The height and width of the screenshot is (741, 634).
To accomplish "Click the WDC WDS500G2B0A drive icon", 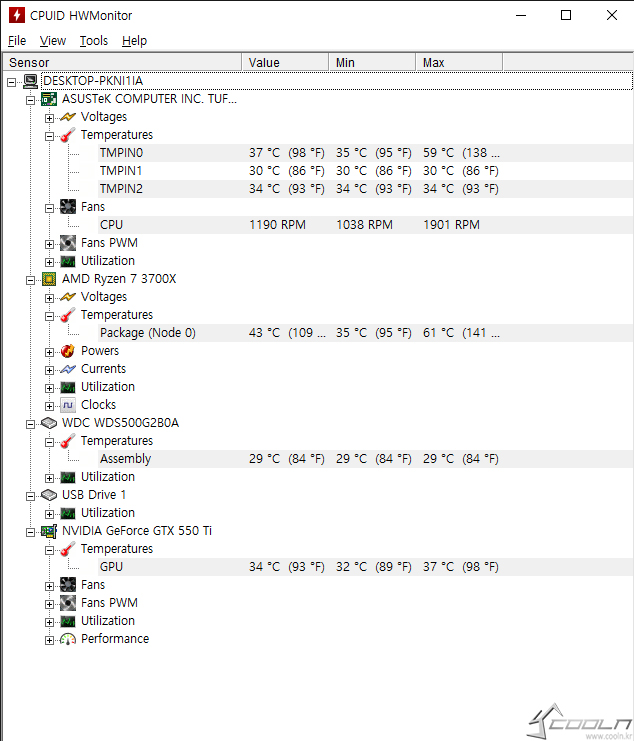I will (49, 423).
